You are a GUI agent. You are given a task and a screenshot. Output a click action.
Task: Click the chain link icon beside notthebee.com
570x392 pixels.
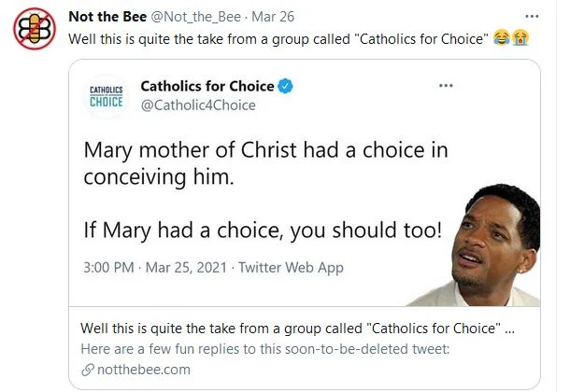point(87,370)
